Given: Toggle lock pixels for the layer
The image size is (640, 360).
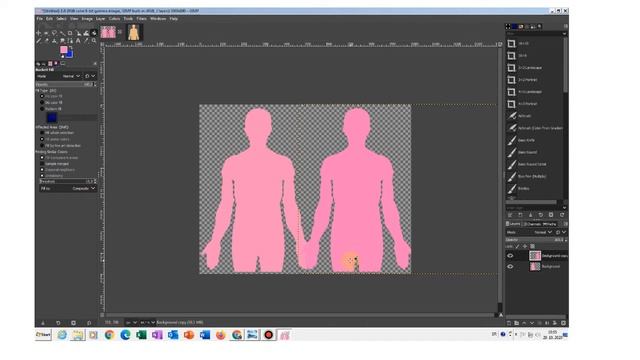Looking at the screenshot, I should [517, 247].
